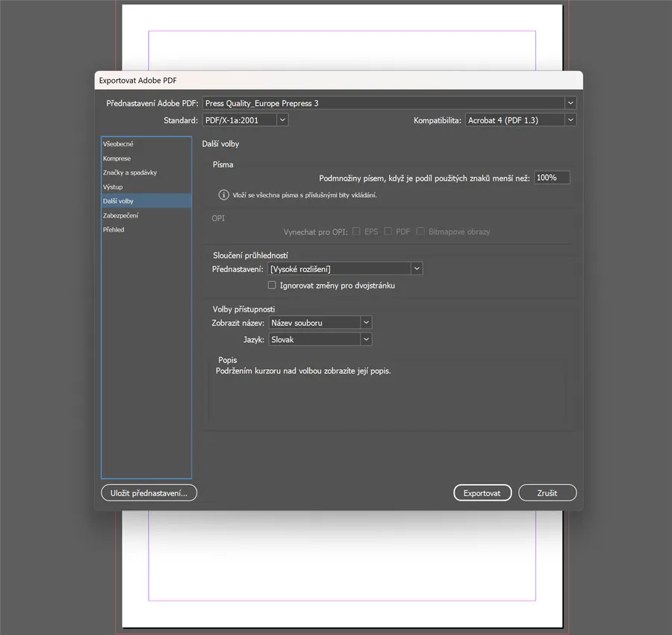672x635 pixels.
Task: Open the Vysoké rozlišení flattener preset dropdown
Action: 345,269
